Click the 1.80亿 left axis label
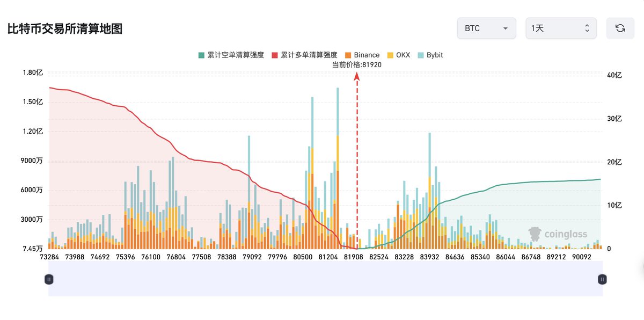 [x=33, y=72]
